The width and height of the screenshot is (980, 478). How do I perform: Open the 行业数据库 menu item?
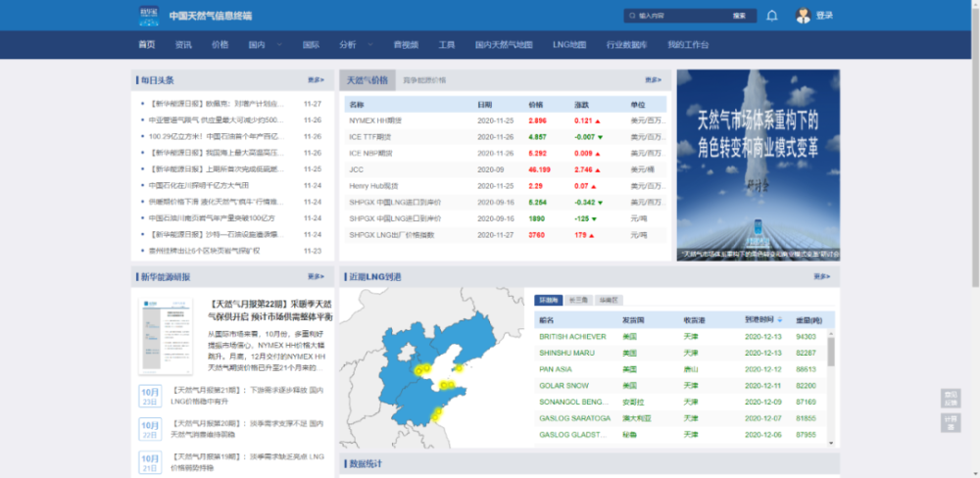pyautogui.click(x=626, y=45)
